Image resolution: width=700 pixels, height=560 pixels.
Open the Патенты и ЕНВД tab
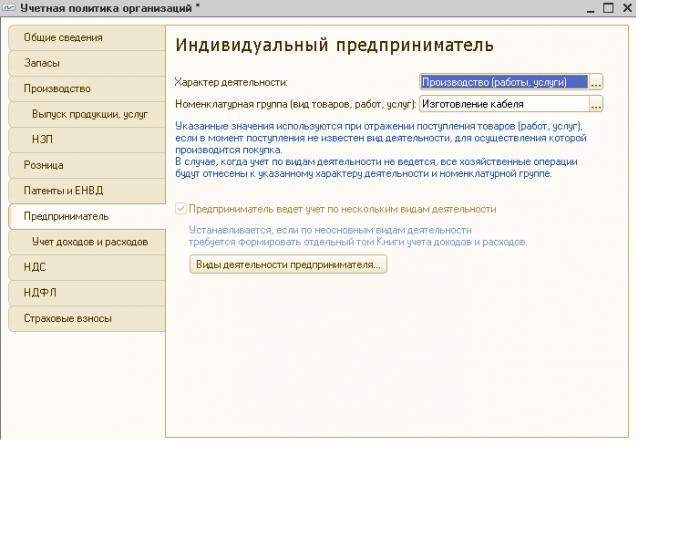click(x=87, y=191)
